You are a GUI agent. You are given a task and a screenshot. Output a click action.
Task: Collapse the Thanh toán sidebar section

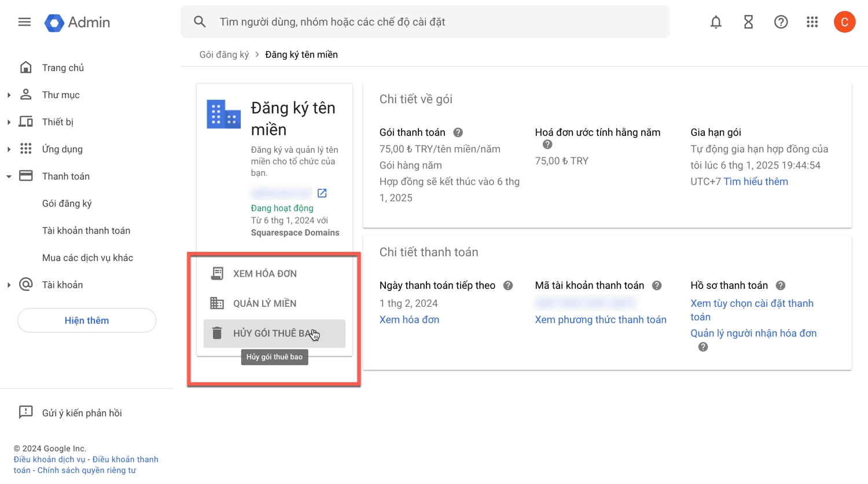coord(9,177)
